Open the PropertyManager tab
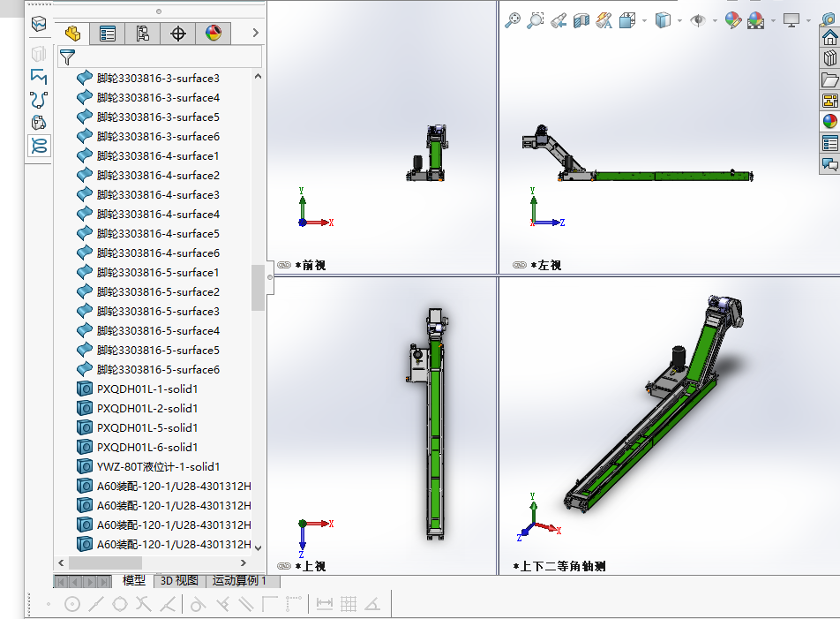The width and height of the screenshot is (840, 619). (x=107, y=34)
